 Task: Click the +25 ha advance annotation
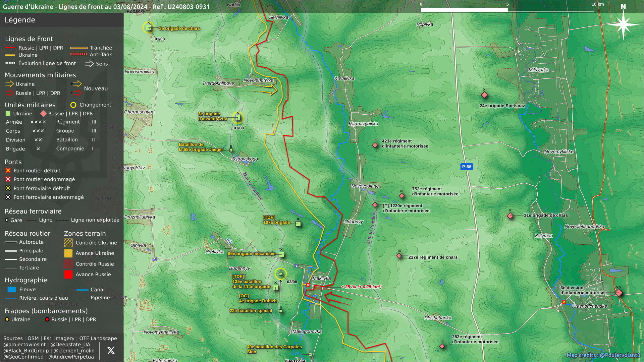[362, 287]
